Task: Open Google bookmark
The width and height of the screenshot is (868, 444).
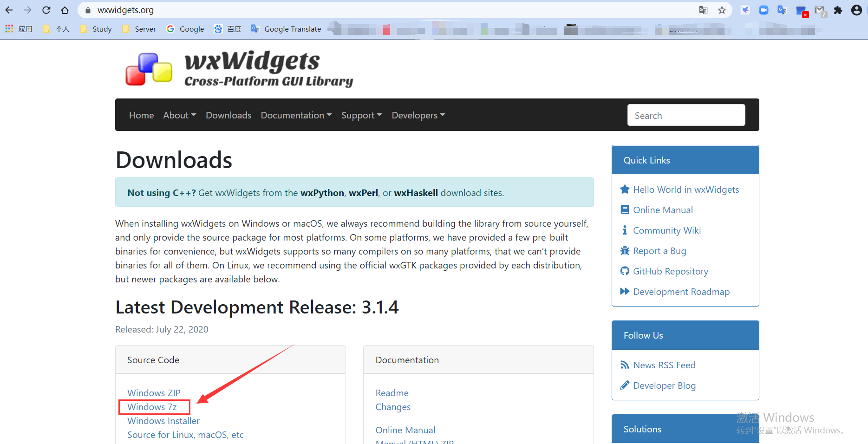Action: (185, 29)
